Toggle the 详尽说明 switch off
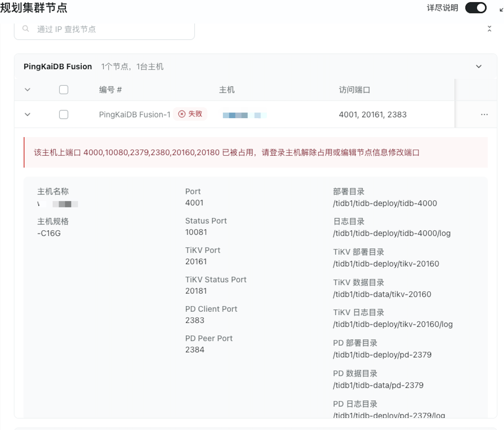The image size is (504, 430). pos(476,8)
